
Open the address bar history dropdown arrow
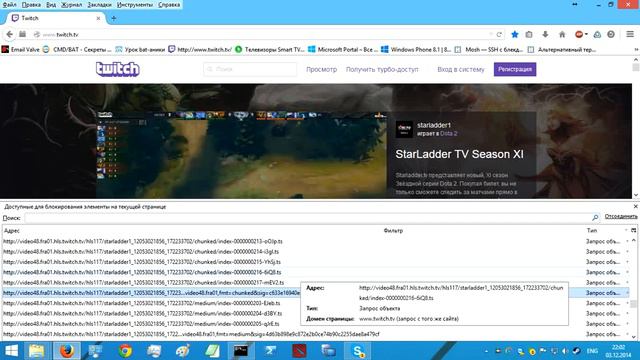click(491, 34)
